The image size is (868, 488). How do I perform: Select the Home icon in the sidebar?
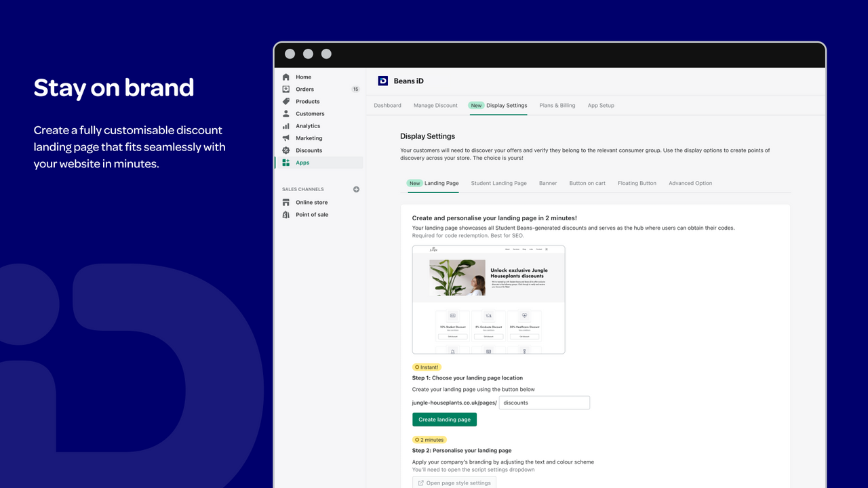pyautogui.click(x=286, y=77)
